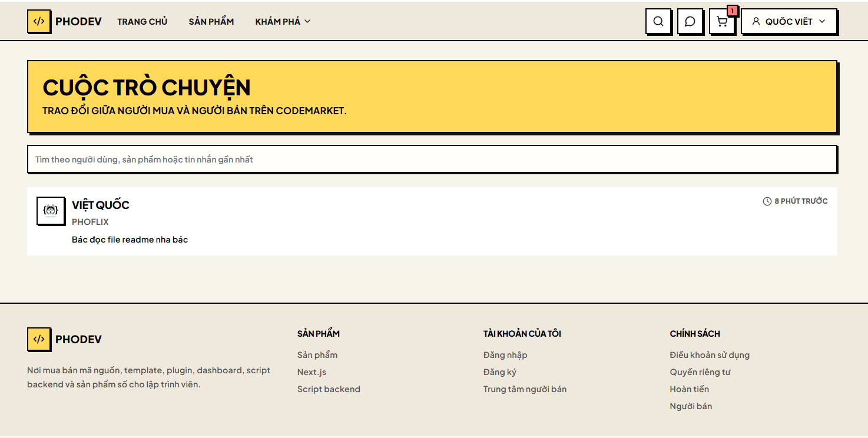Click the CUỘC TRÒ CHUYỆN page heading

coord(147,87)
